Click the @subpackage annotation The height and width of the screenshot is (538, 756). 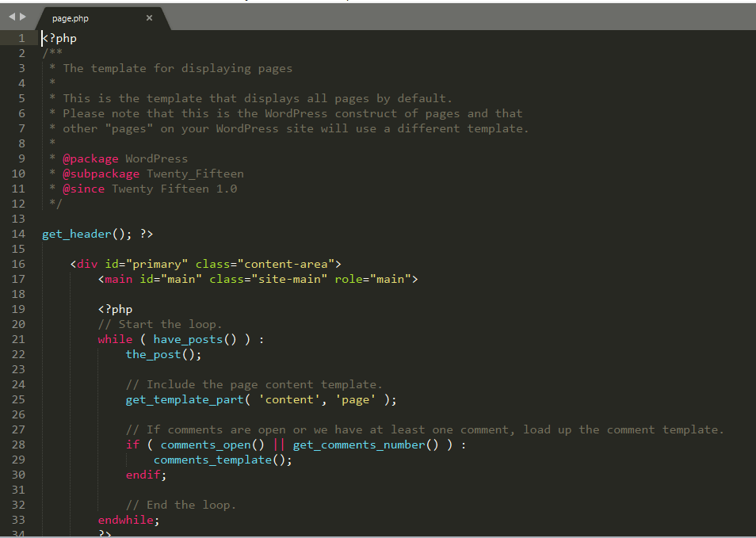tap(101, 173)
